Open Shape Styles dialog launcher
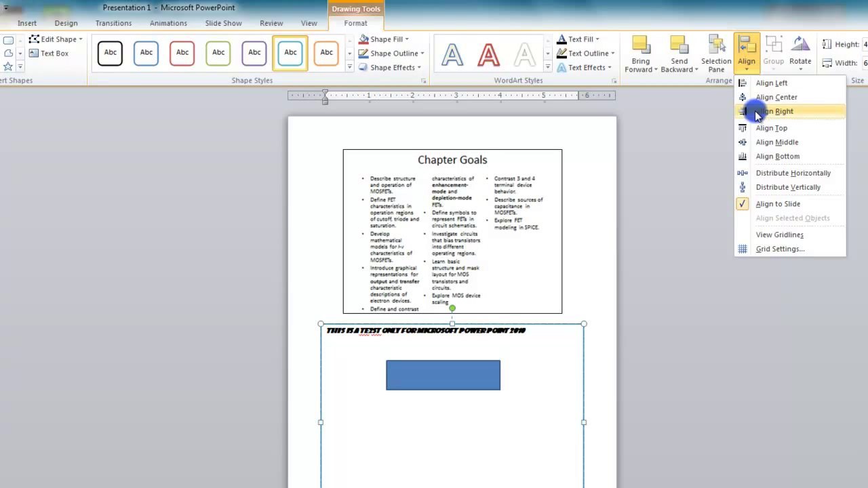 [x=424, y=81]
